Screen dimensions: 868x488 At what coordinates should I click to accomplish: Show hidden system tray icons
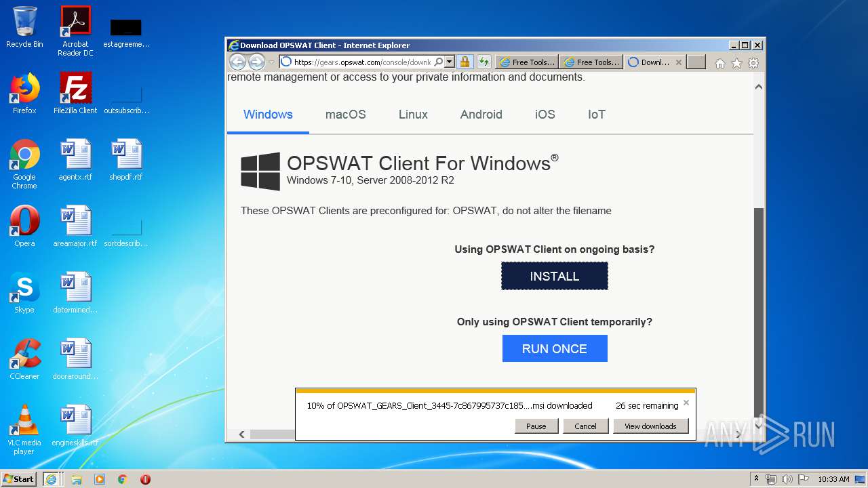click(756, 479)
